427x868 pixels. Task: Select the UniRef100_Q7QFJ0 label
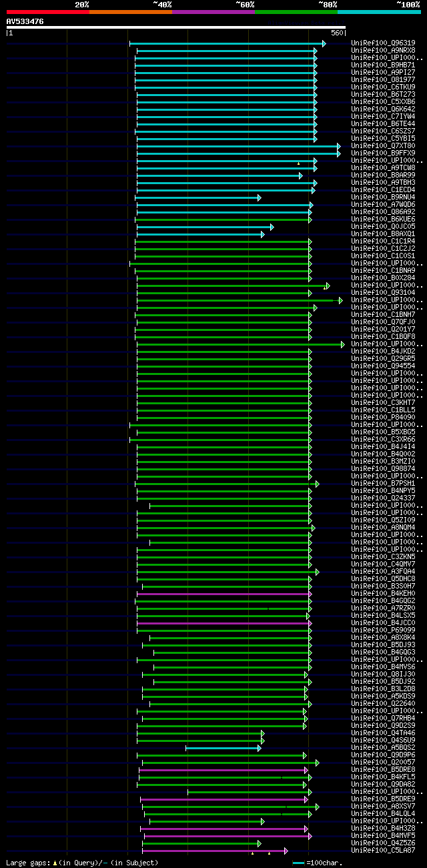point(383,322)
